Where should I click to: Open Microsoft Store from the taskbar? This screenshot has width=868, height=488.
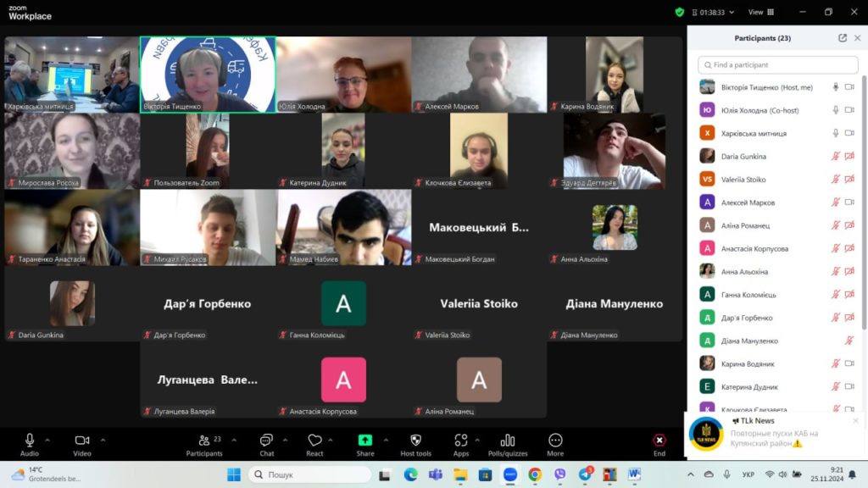pos(486,474)
